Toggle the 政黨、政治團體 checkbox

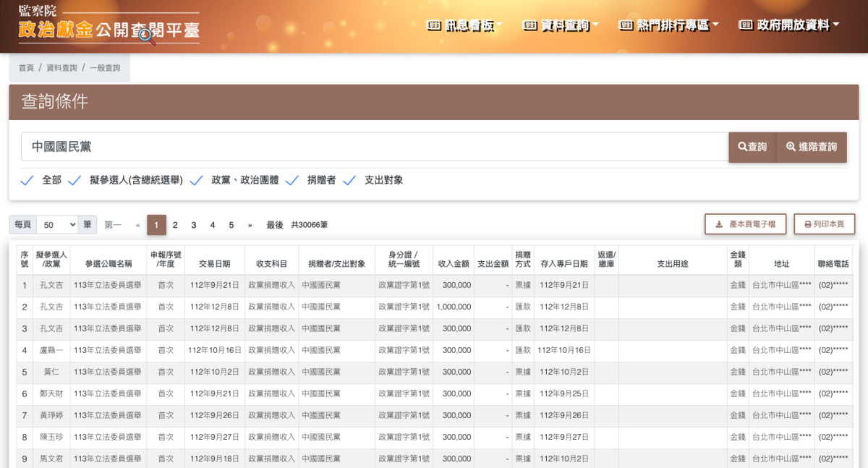(196, 180)
